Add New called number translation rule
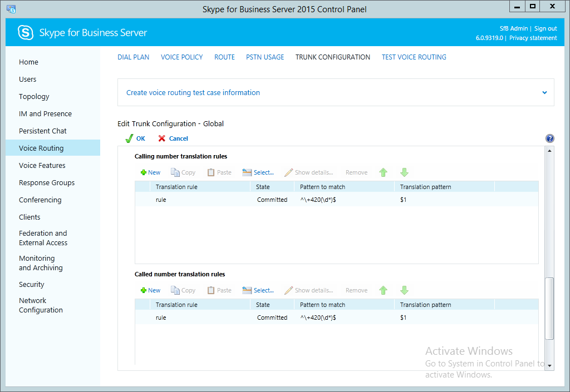The width and height of the screenshot is (570, 392). (150, 290)
